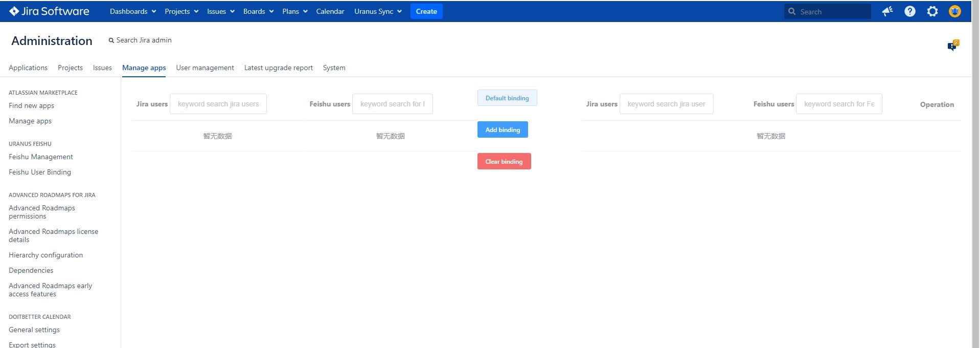Open Calendar from top navigation
980x348 pixels.
pos(330,11)
